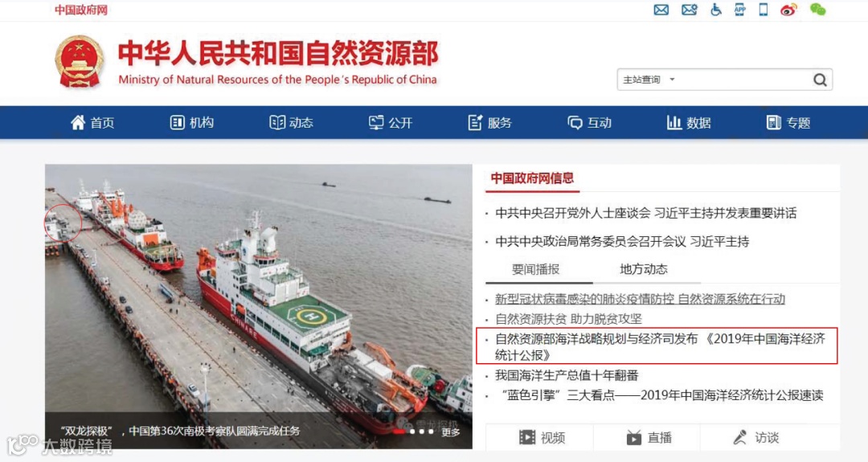Click the national emblem logo
The image size is (868, 462).
80,62
